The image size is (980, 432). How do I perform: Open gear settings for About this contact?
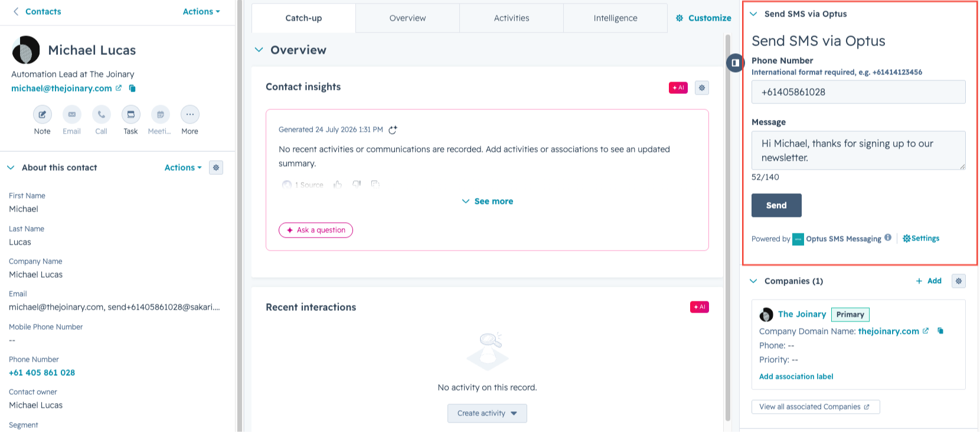click(216, 168)
